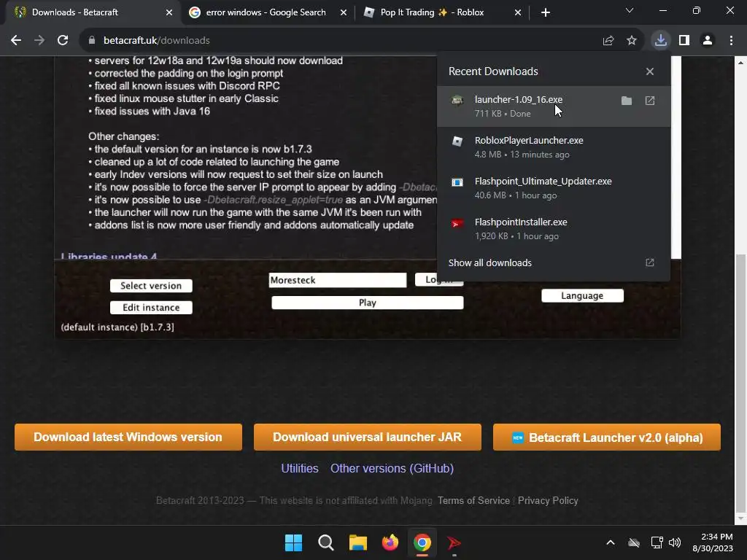Viewport: 747px width, 560px height.
Task: Select the launcher-1.09_16.exe download entry
Action: [x=554, y=106]
